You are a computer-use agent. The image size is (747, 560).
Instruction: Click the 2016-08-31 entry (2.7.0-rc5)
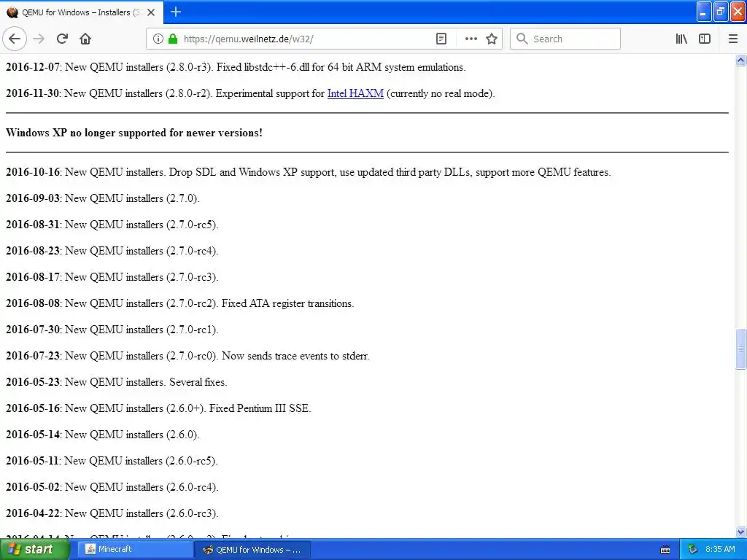click(112, 225)
